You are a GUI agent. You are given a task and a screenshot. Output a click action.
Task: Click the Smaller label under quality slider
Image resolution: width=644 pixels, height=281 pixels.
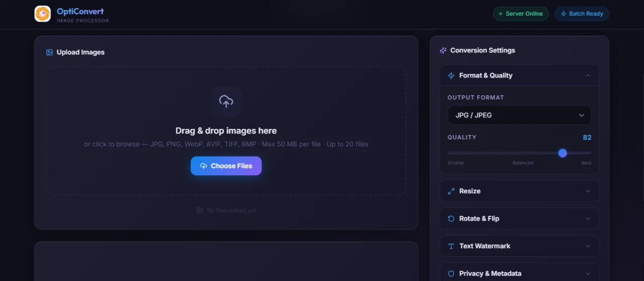tap(456, 163)
